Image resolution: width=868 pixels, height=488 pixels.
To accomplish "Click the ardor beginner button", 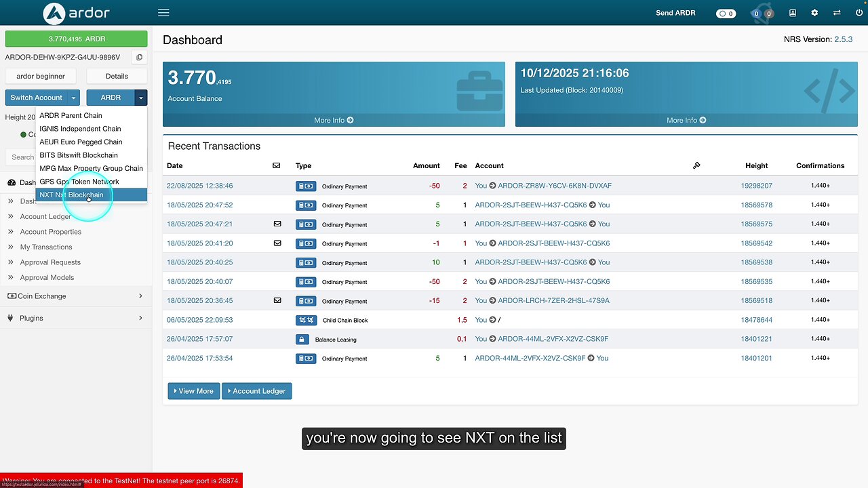I will 41,76.
